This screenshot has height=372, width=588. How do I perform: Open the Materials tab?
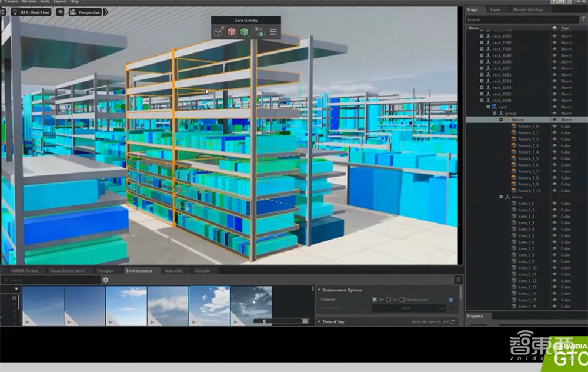[173, 271]
